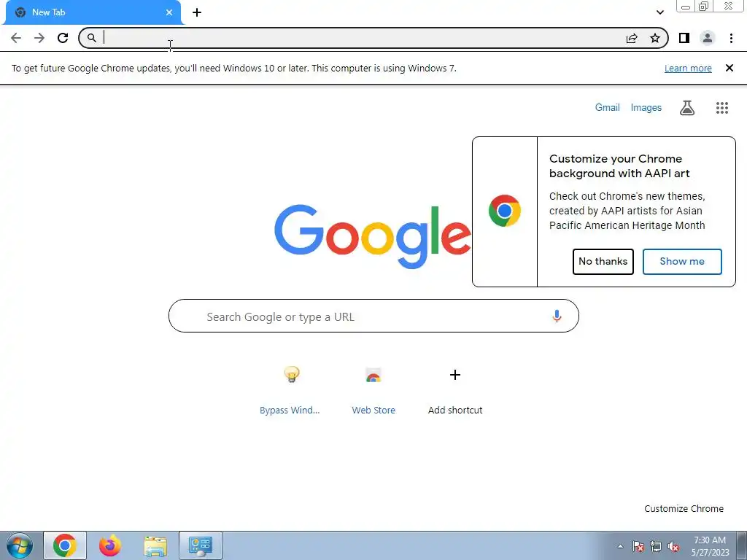Open the network status tray icon
The height and width of the screenshot is (560, 747).
pyautogui.click(x=656, y=546)
